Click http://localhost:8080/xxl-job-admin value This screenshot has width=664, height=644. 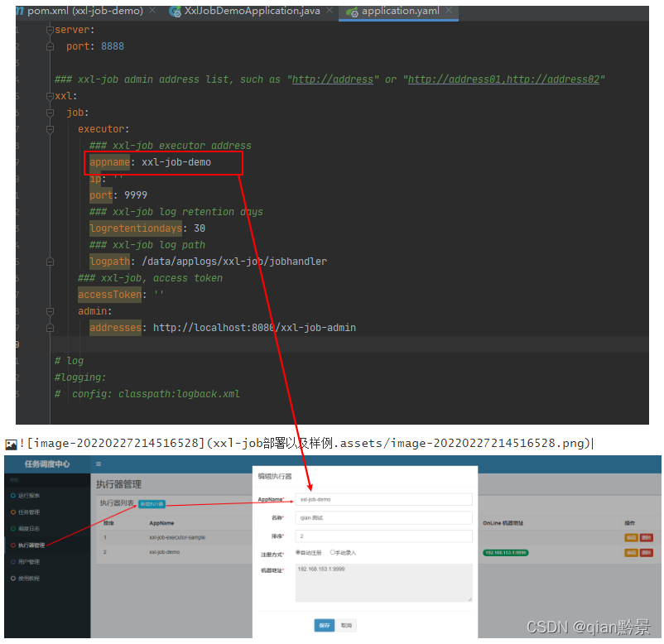point(254,328)
